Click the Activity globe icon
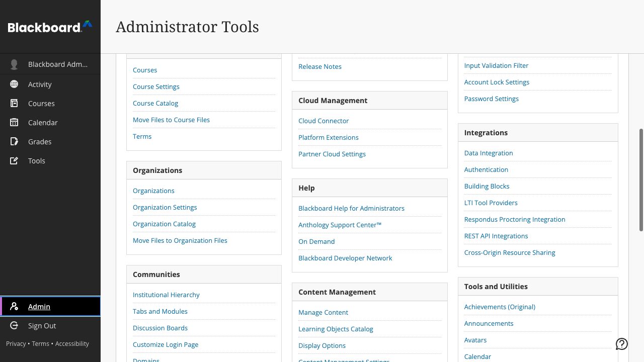The image size is (644, 362). tap(14, 84)
